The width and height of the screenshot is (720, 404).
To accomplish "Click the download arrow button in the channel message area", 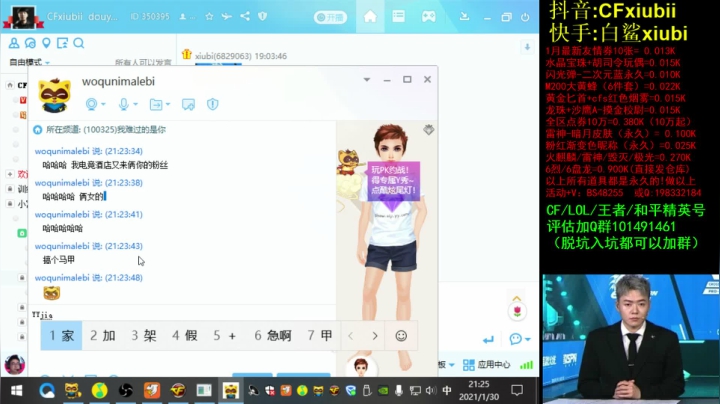I will click(x=527, y=47).
